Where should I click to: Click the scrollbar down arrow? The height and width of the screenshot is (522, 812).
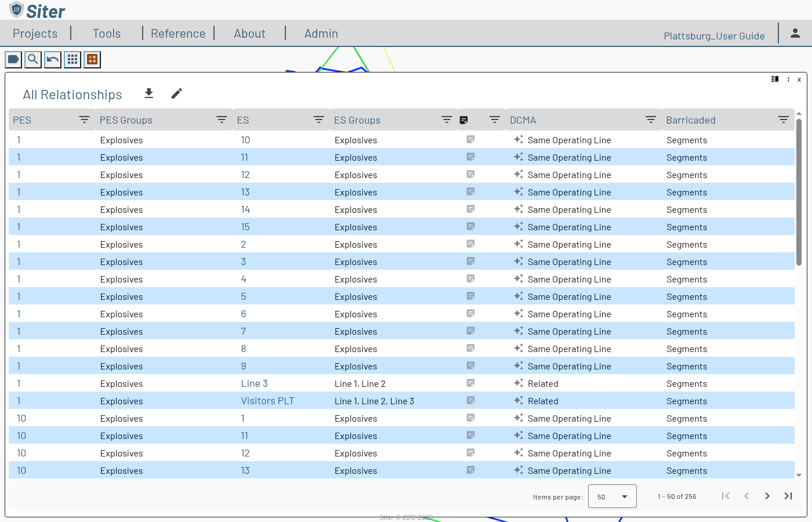pos(799,475)
